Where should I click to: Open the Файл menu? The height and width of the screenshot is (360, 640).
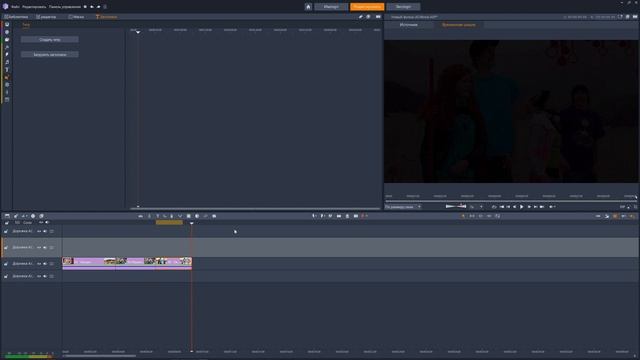point(15,7)
